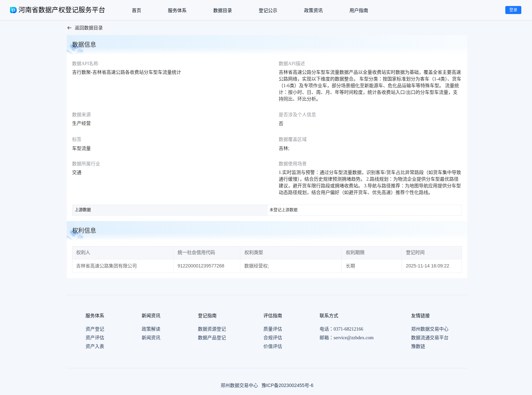This screenshot has height=395, width=532.
Task: Visit 豫数链 friendly link
Action: click(x=418, y=346)
